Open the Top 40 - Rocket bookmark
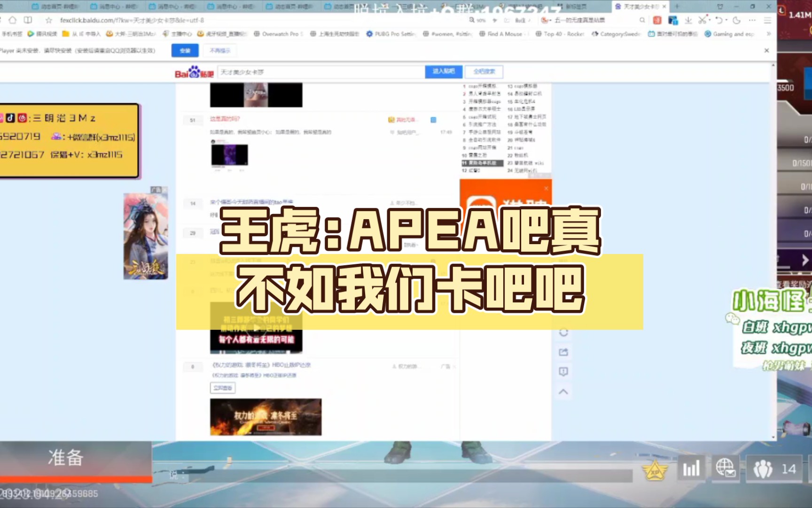812x508 pixels. 560,34
